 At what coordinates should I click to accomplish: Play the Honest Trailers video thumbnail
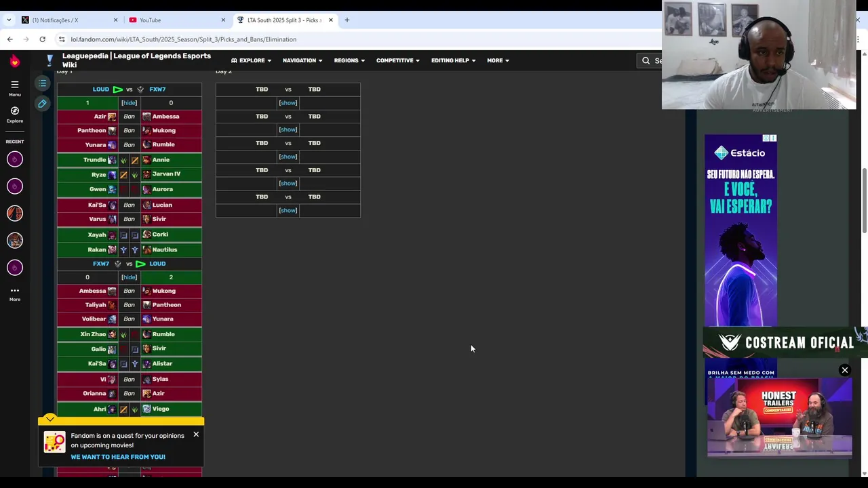click(780, 418)
